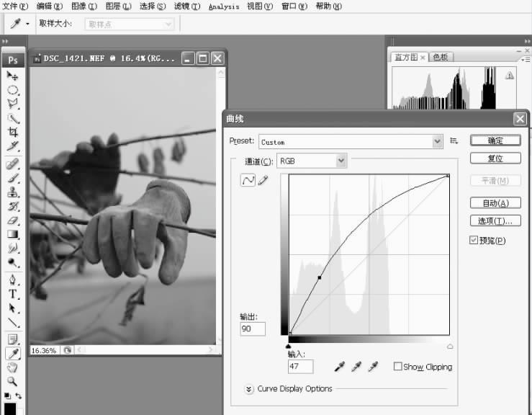Select the Move tool
This screenshot has height=415, width=532.
(x=12, y=76)
